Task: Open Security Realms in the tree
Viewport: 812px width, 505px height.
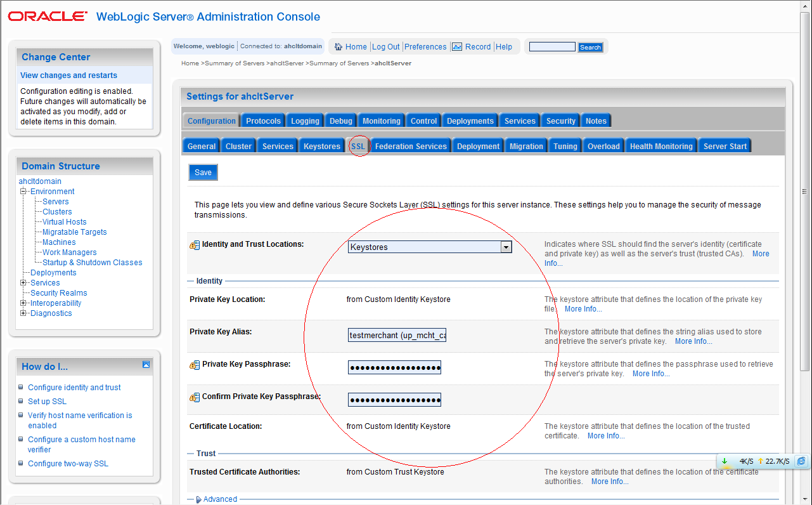Action: (x=59, y=293)
